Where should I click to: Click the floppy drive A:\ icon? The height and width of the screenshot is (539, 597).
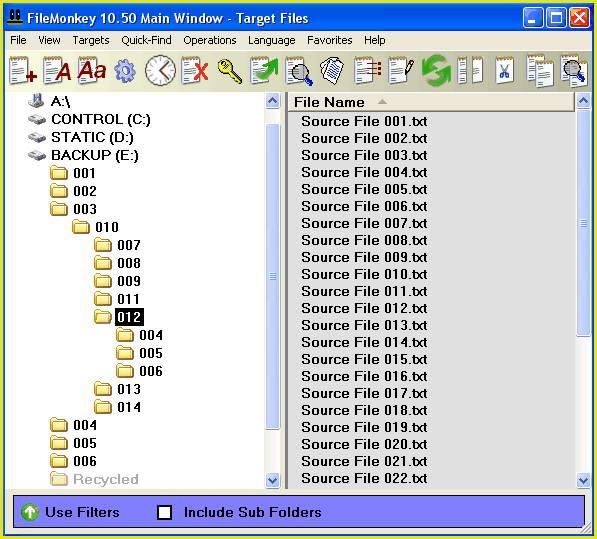click(36, 101)
